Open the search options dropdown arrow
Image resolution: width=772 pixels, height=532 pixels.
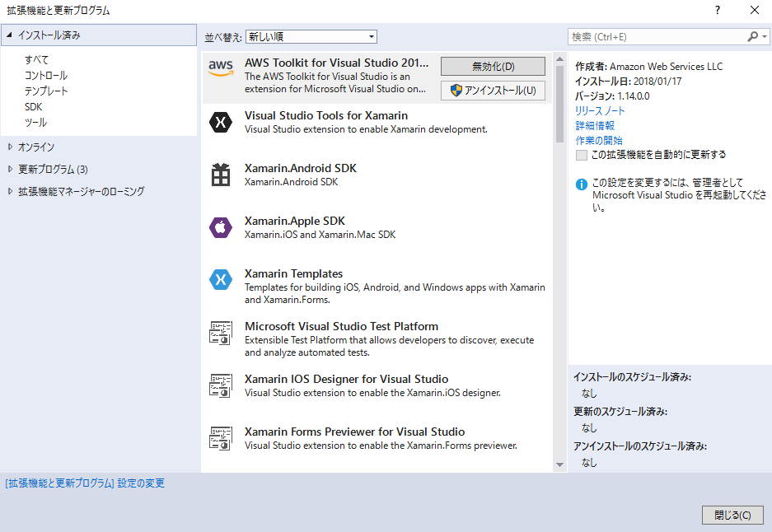(764, 36)
